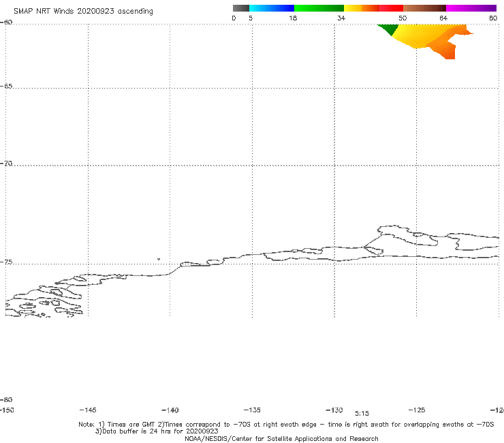Click the orange wind swath region on the map

pos(447,46)
